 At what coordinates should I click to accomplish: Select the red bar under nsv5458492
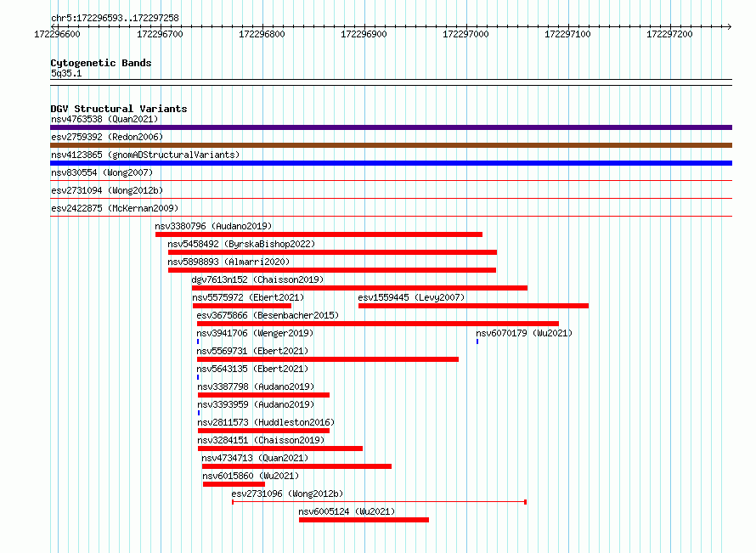coord(332,252)
